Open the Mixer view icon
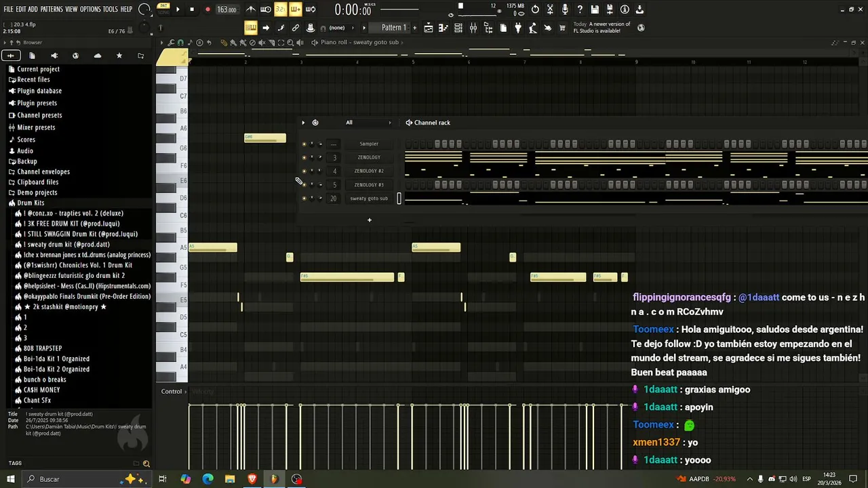Screen dimensions: 868x488 [473, 28]
